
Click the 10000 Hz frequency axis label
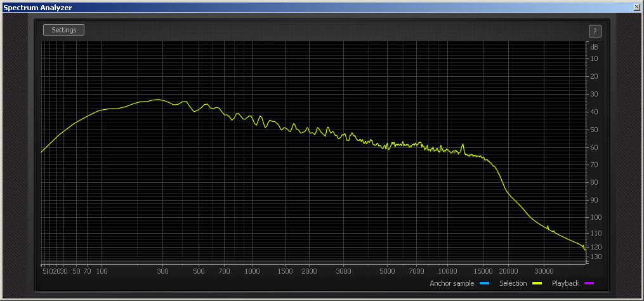click(x=447, y=271)
